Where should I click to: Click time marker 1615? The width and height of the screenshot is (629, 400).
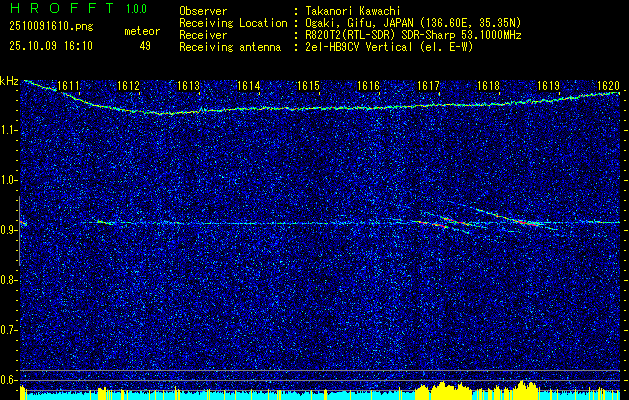[x=308, y=85]
